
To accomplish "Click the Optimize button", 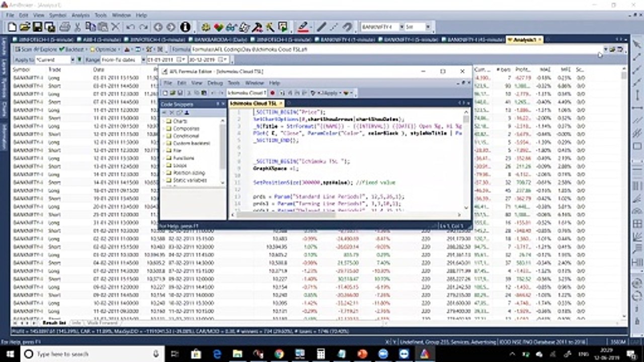I will tap(103, 49).
